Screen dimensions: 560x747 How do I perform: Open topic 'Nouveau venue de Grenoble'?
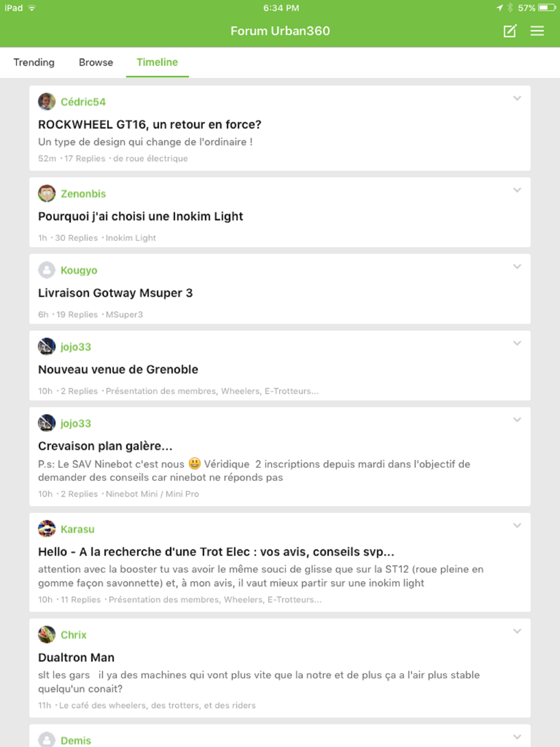pyautogui.click(x=118, y=370)
